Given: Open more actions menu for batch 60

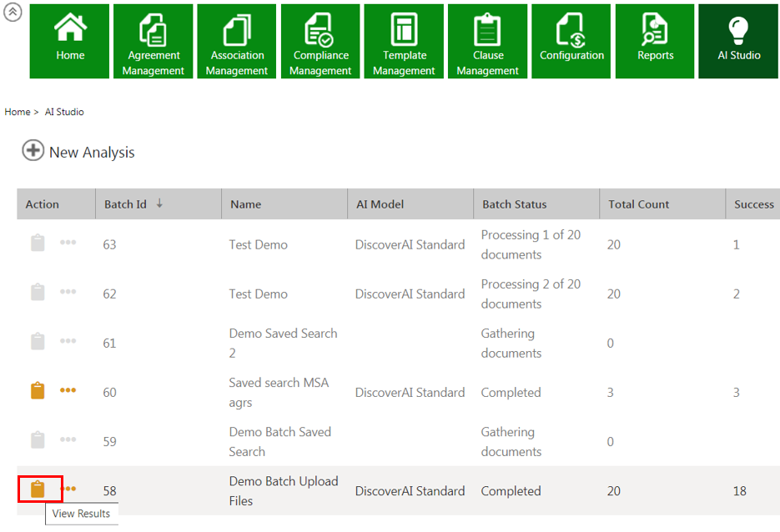Looking at the screenshot, I should click(x=68, y=390).
